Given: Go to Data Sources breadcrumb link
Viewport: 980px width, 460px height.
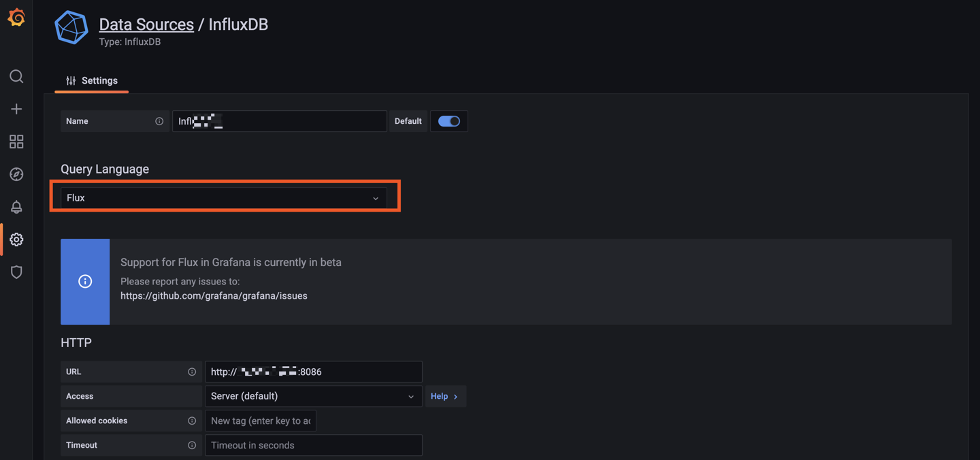Looking at the screenshot, I should [x=146, y=24].
